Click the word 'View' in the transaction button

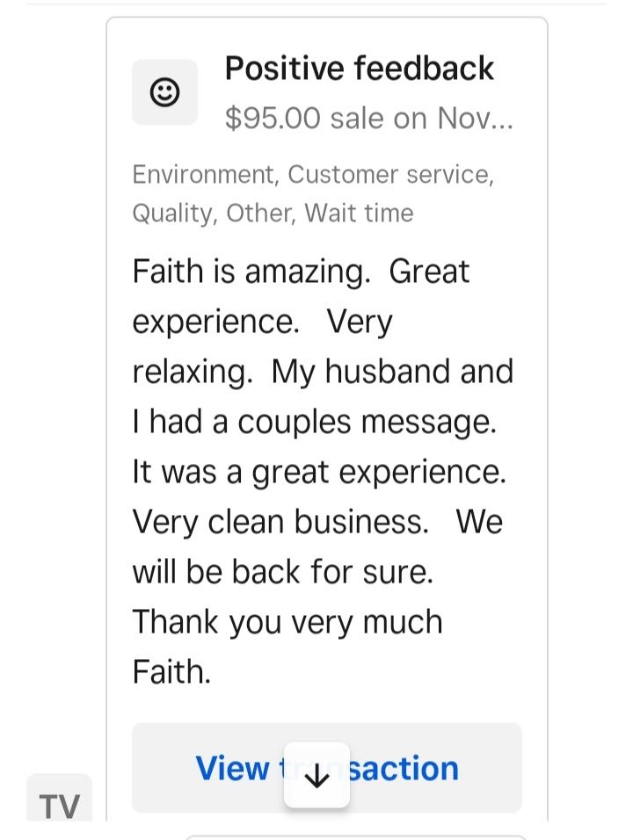(233, 768)
